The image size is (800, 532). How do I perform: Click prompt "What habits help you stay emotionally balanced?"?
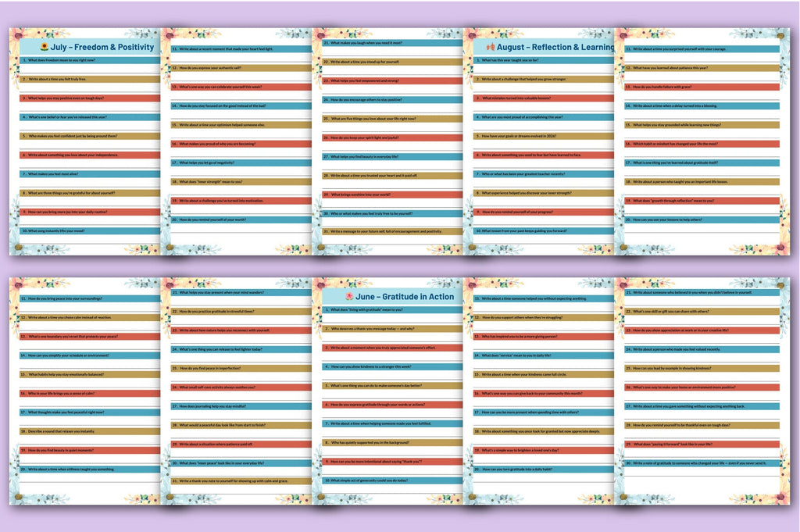90,374
